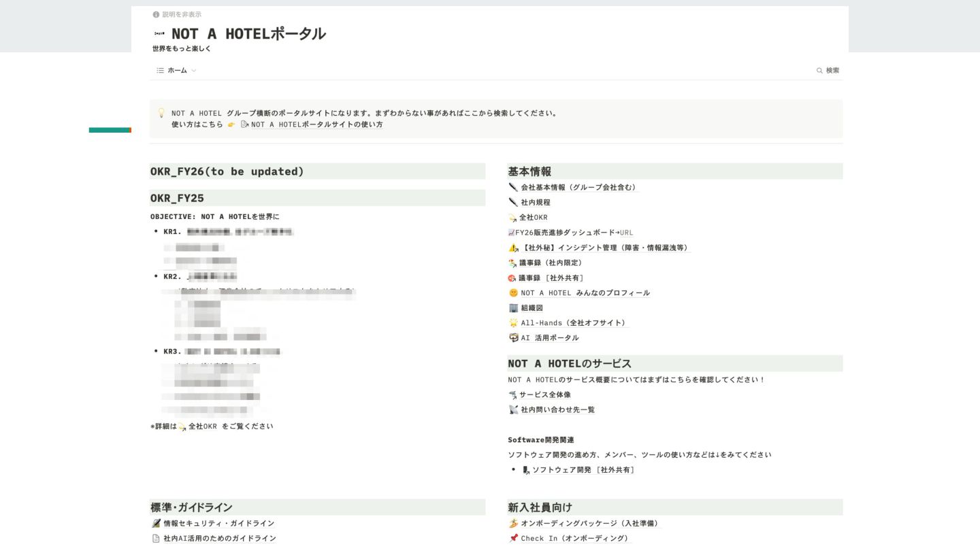Click the building icon beside 組織図
Screen dimensions: 980x551
click(513, 308)
